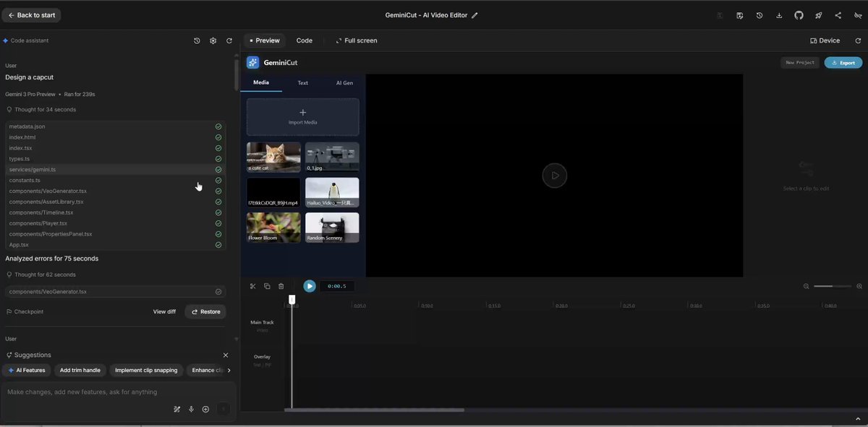Open services/gemini.ts file row

point(116,170)
